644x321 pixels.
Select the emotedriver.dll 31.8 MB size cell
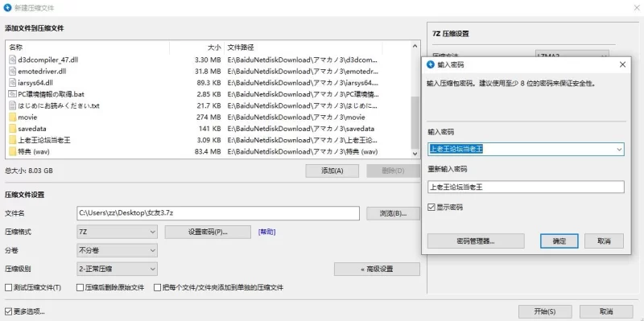pyautogui.click(x=208, y=71)
